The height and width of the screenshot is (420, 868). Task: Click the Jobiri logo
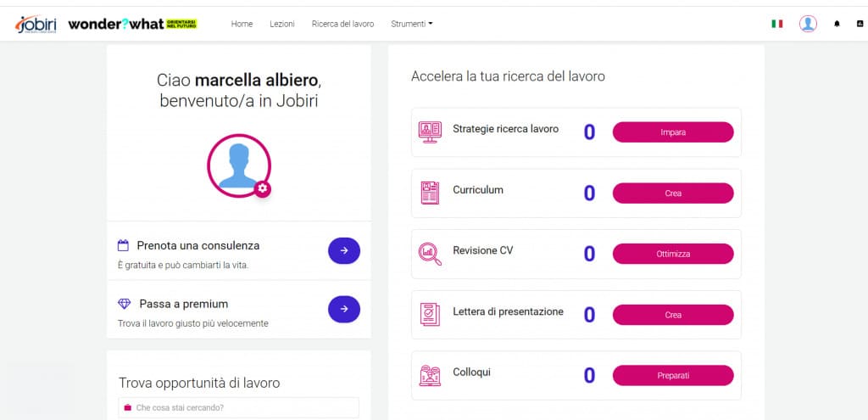(x=36, y=24)
